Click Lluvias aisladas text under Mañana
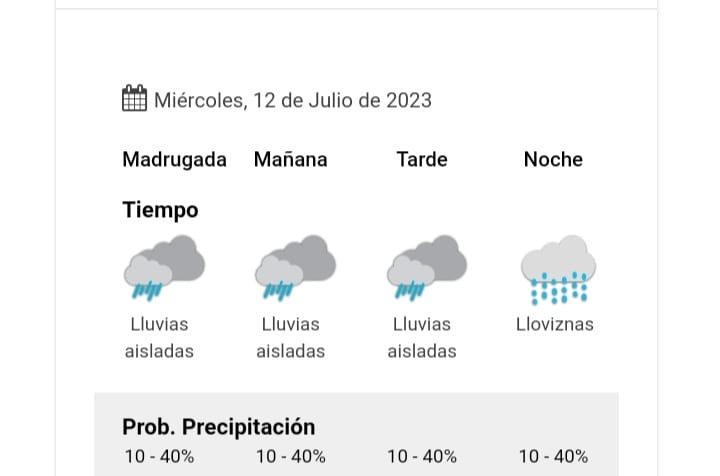The image size is (720, 476). (x=290, y=337)
